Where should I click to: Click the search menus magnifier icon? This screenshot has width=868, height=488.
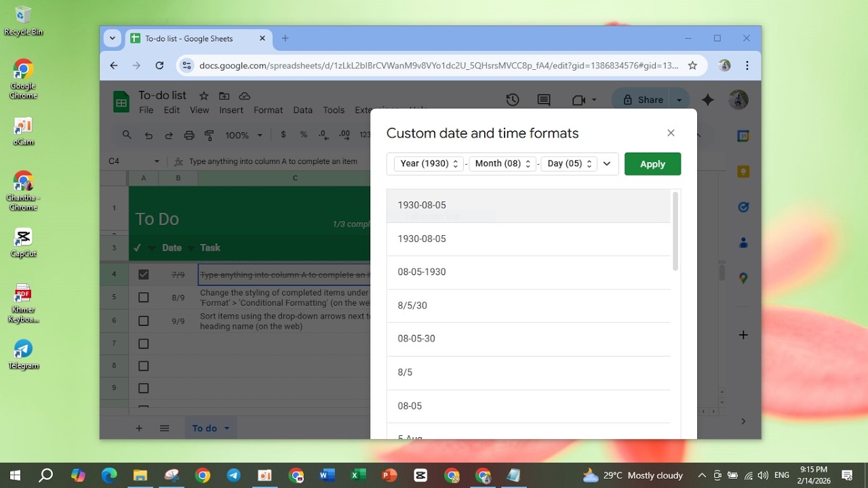point(127,135)
